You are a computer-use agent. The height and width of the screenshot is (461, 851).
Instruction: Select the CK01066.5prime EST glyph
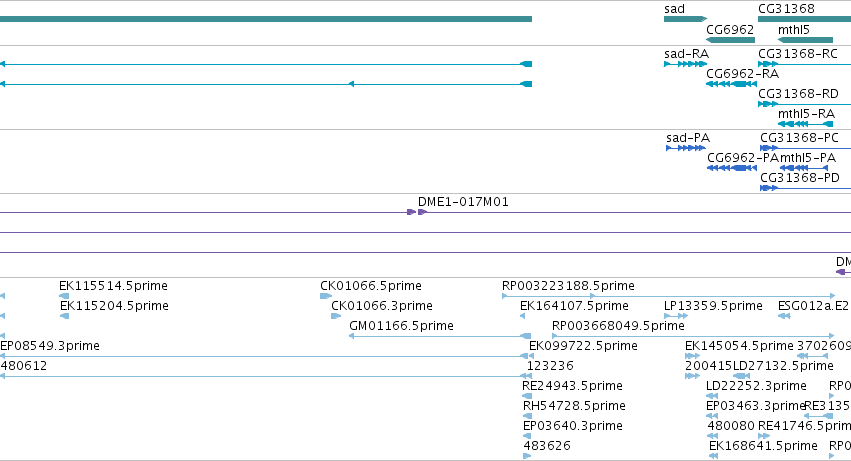(326, 296)
